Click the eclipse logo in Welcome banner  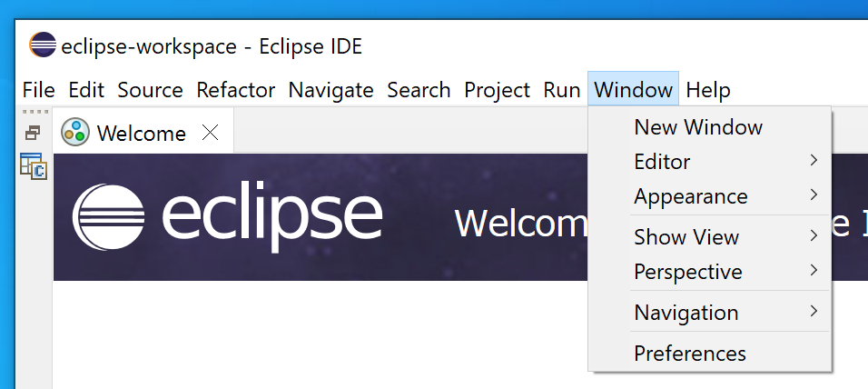(x=227, y=216)
